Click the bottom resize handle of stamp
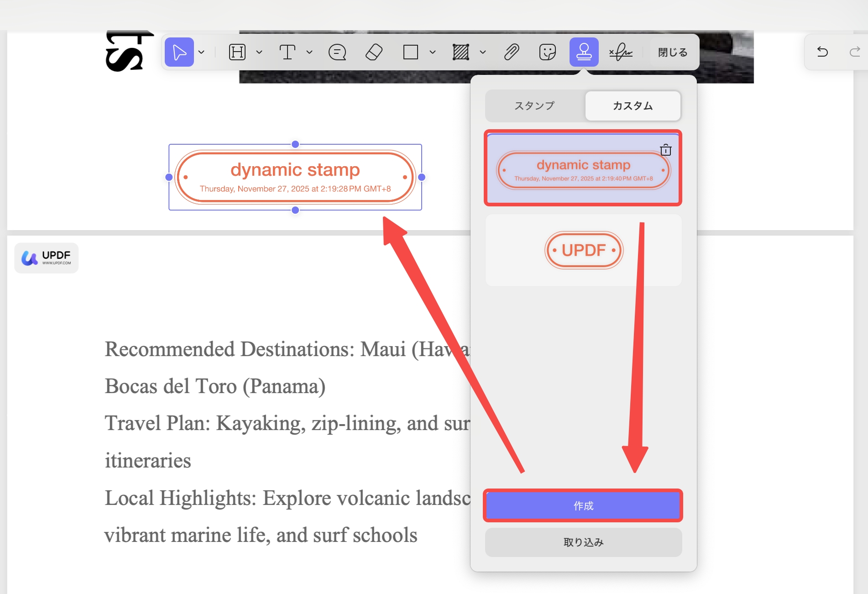This screenshot has width=868, height=594. [295, 210]
